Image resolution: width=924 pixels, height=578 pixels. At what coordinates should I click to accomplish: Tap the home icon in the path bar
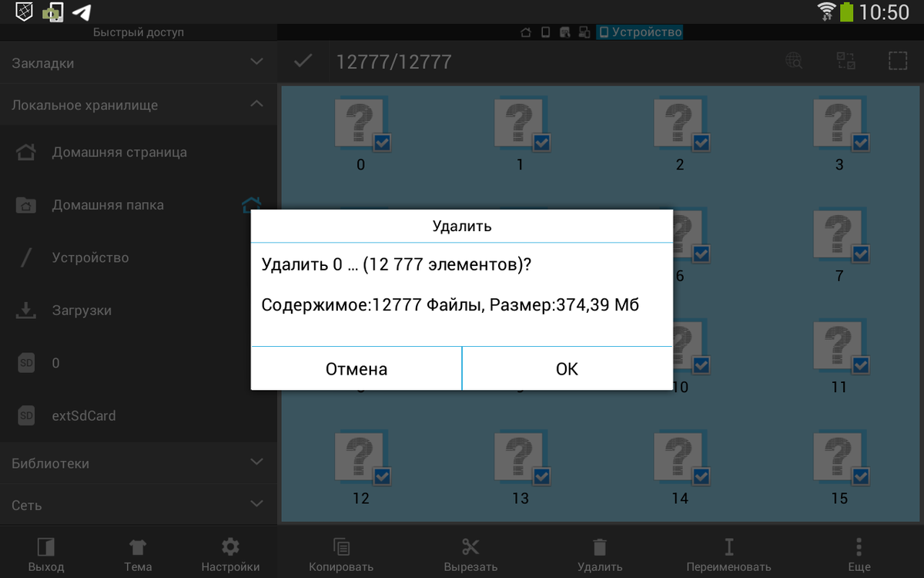point(526,32)
